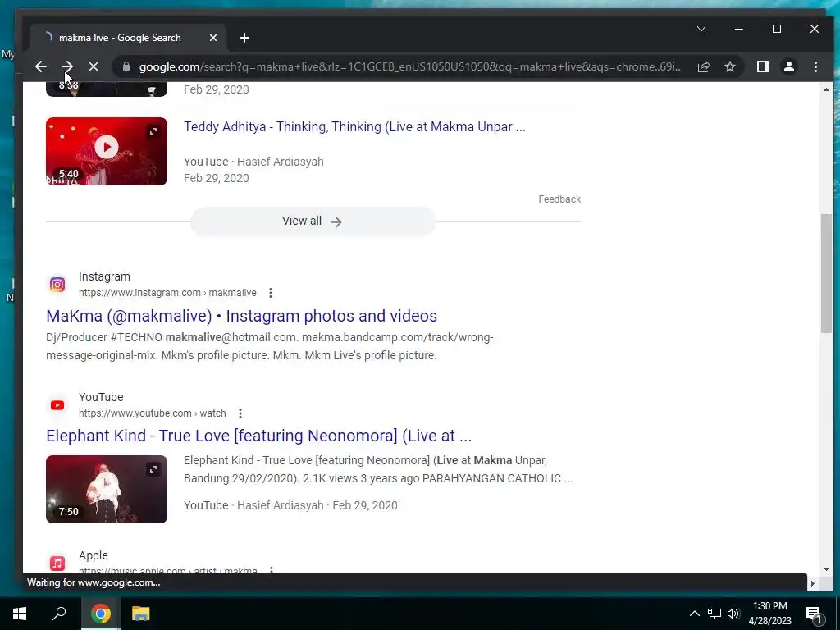Show hidden system tray icons
Viewport: 840px width, 630px height.
tap(694, 614)
